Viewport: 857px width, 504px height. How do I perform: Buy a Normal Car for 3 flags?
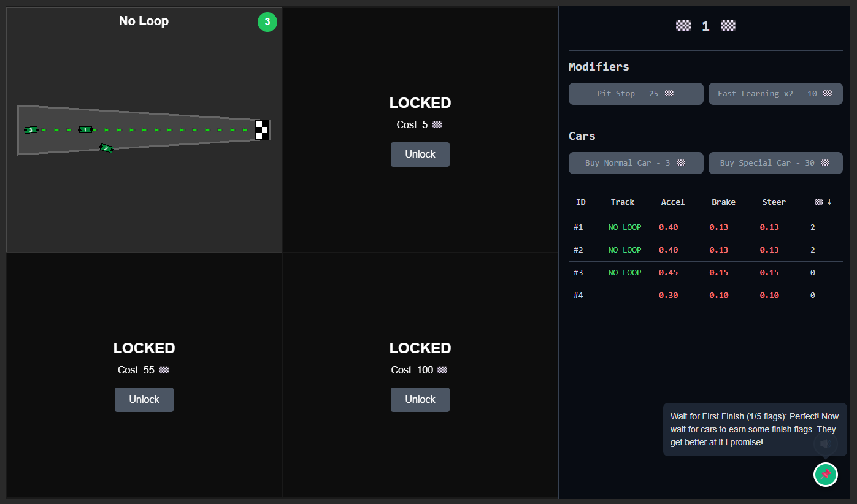(x=636, y=163)
